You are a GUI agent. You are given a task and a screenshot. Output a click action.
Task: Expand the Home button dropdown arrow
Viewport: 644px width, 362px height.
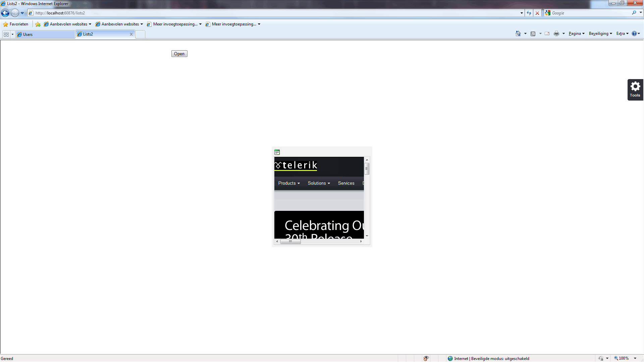coord(525,34)
